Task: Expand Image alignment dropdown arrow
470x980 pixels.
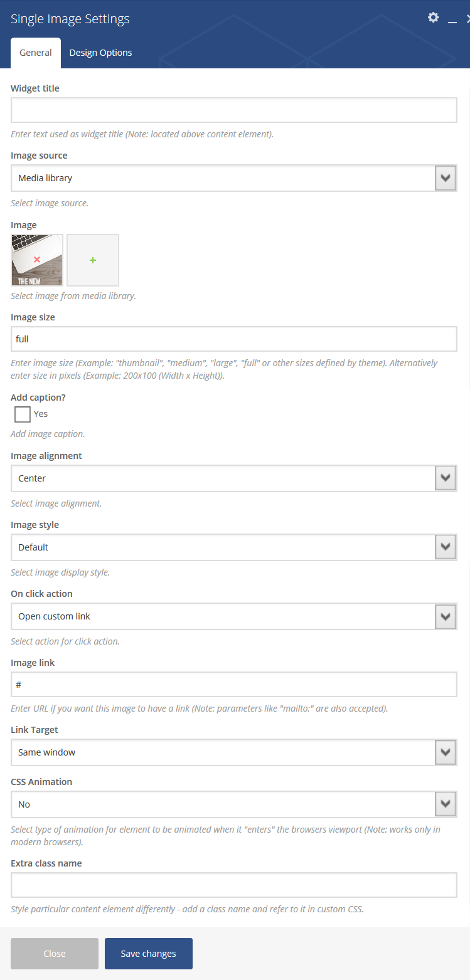Action: [x=446, y=478]
